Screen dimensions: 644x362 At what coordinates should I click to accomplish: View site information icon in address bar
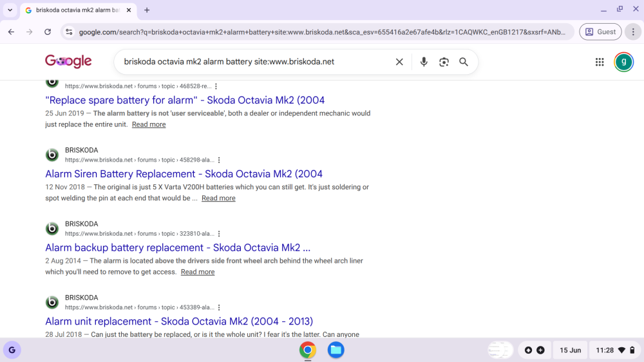click(x=69, y=32)
